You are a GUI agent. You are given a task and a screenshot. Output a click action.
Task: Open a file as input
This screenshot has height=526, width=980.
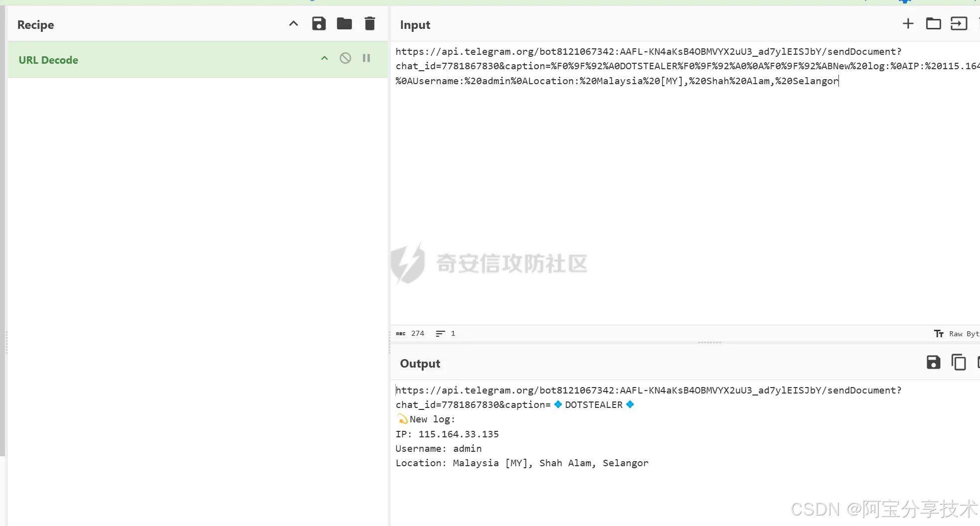[959, 24]
